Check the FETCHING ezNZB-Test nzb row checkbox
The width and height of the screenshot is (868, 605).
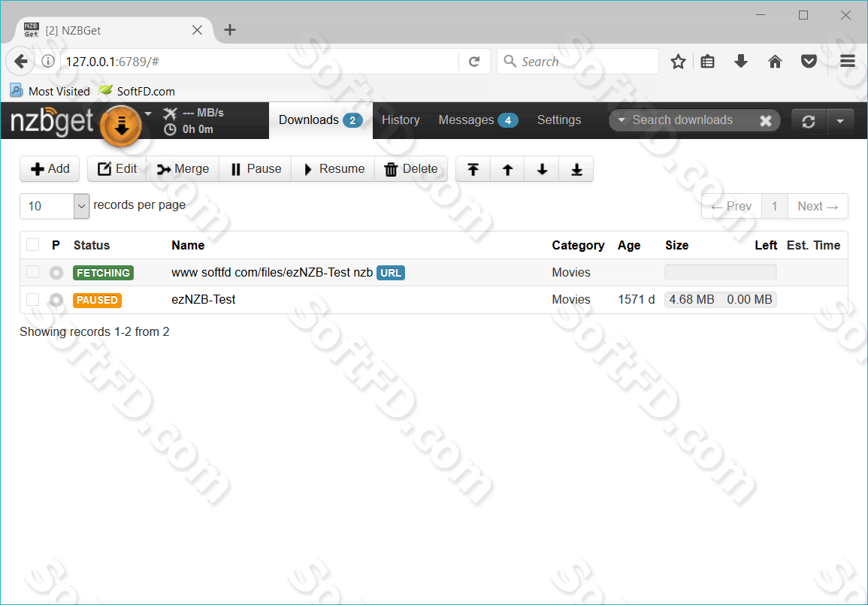[32, 272]
